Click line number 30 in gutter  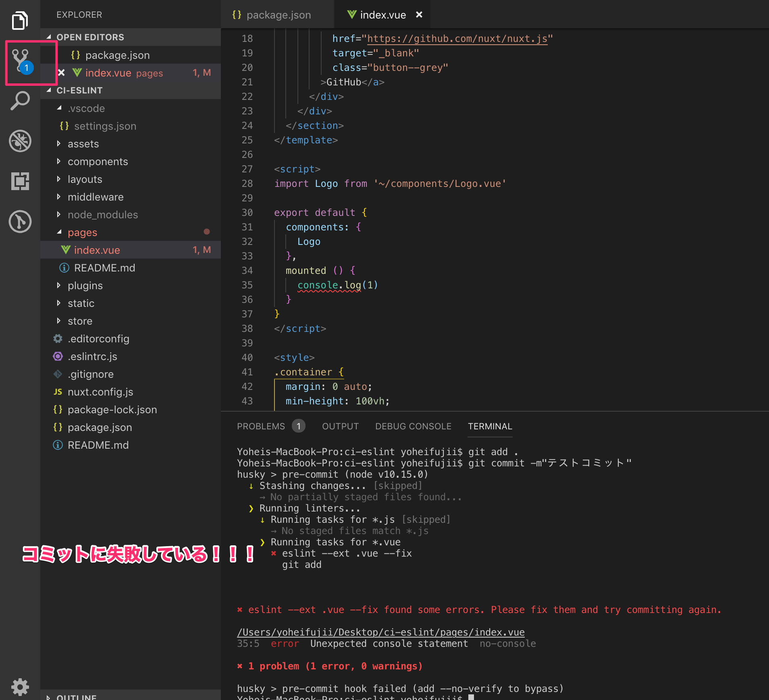247,213
